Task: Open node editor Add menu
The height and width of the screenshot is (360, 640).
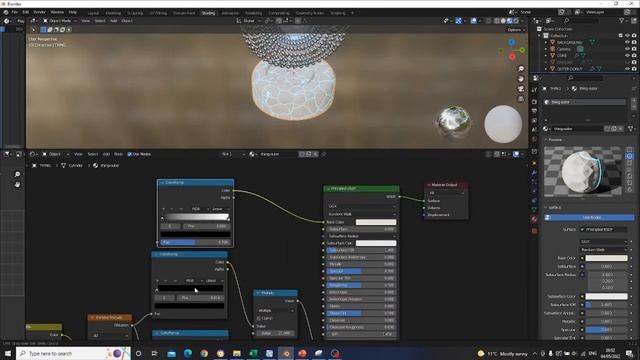Action: click(106, 154)
